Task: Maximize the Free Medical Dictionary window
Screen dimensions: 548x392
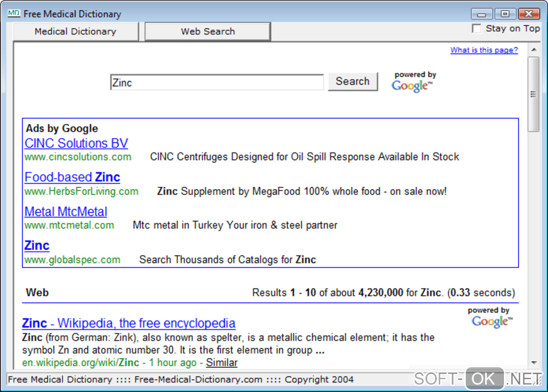Action: pos(505,14)
